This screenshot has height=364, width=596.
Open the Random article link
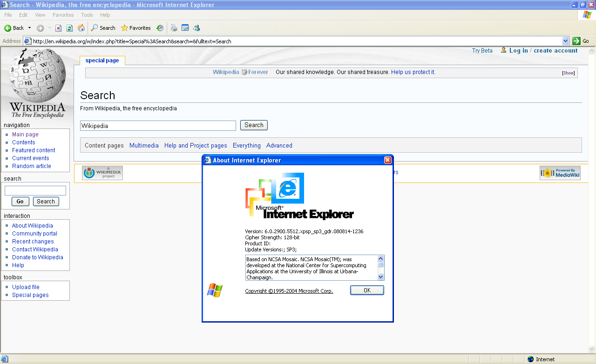pos(31,166)
